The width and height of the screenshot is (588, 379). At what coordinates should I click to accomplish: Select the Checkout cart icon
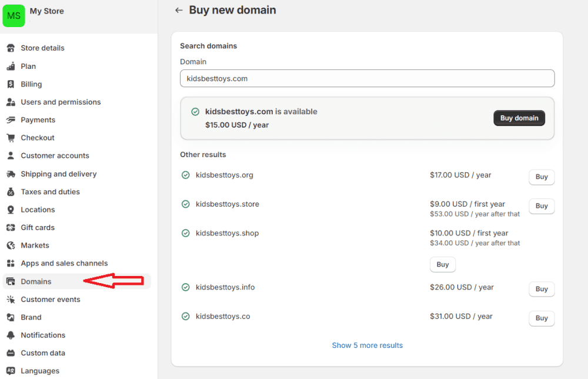coord(10,138)
